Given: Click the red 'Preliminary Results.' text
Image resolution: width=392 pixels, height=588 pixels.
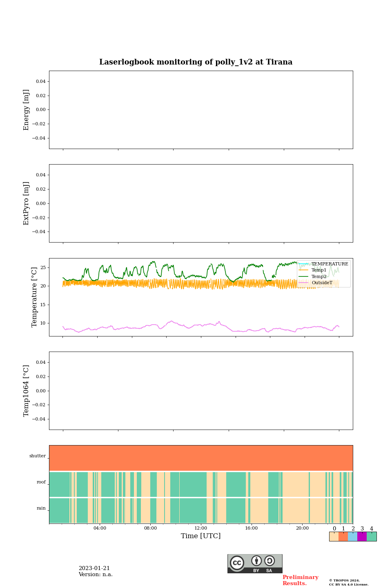Looking at the screenshot, I should point(300,580).
